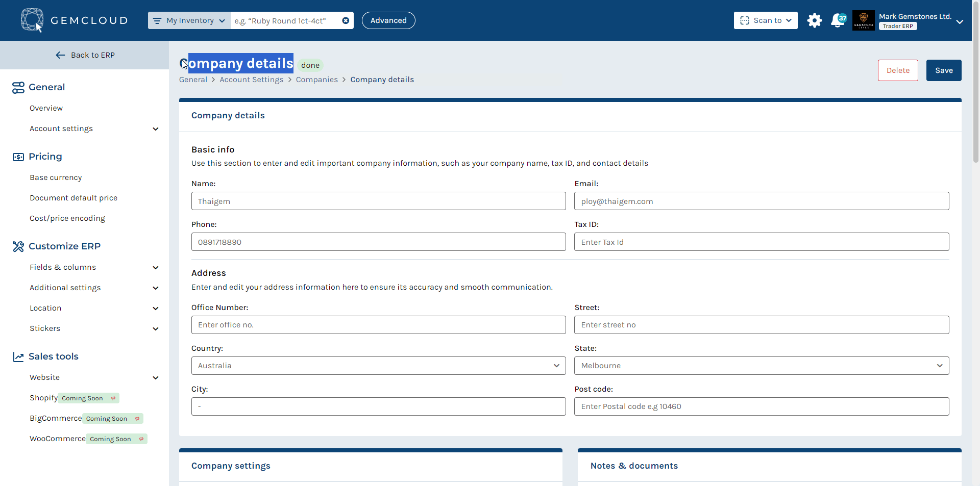The image size is (980, 486).
Task: Click the Trader ERP badge
Action: (898, 26)
